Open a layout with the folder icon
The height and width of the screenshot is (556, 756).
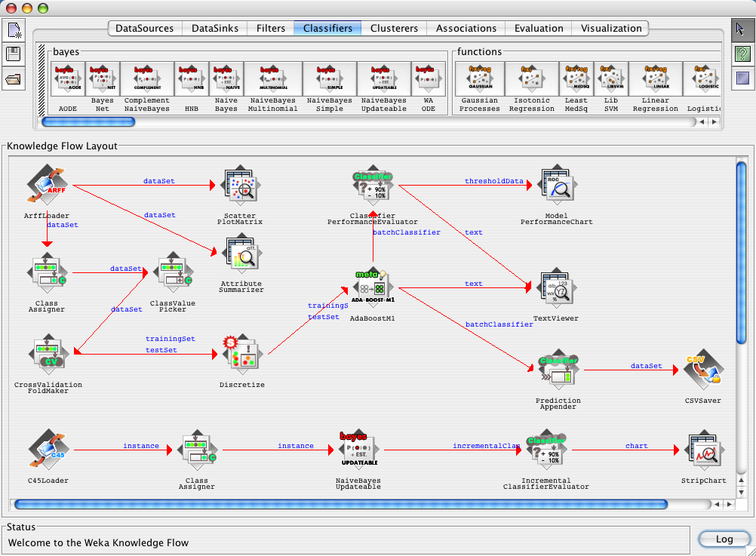14,78
